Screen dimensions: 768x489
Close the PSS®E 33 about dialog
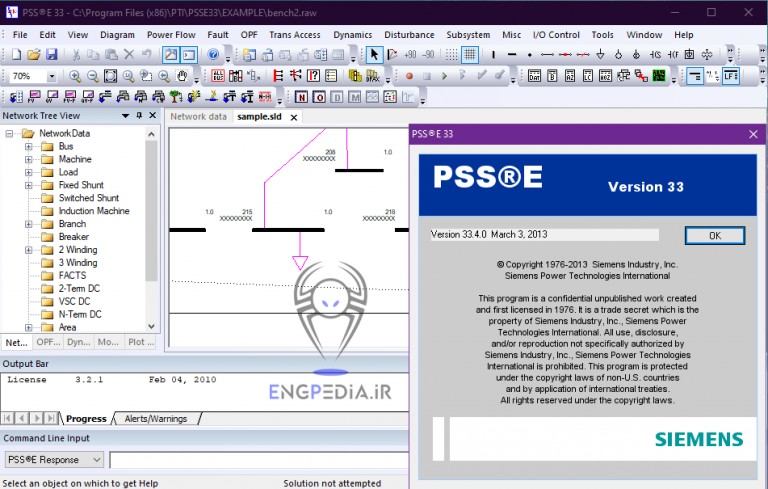[753, 134]
